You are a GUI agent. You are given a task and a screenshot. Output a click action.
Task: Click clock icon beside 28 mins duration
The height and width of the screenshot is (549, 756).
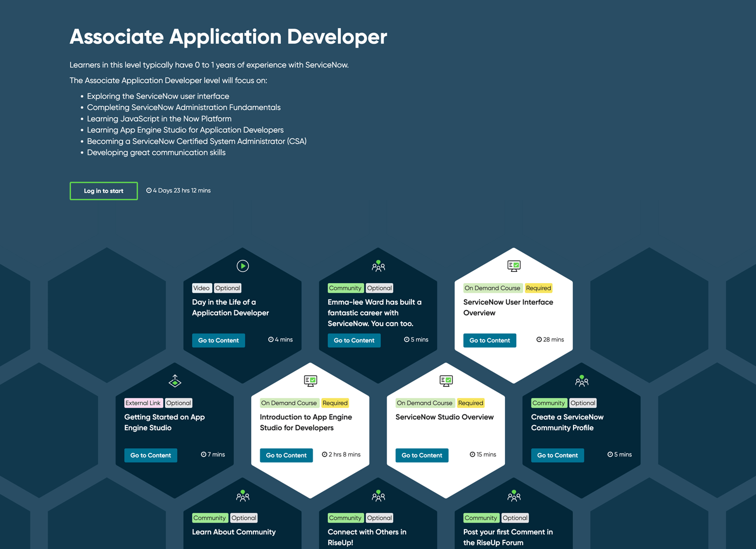539,339
